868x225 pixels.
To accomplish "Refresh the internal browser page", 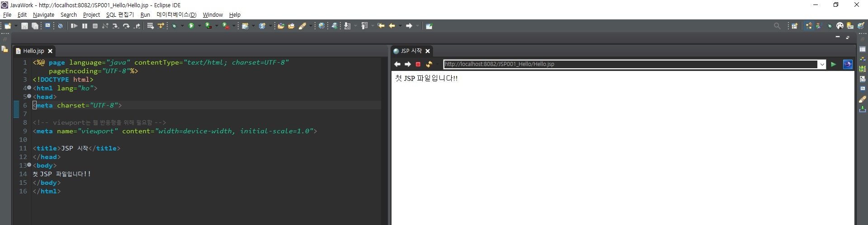I will tap(429, 64).
